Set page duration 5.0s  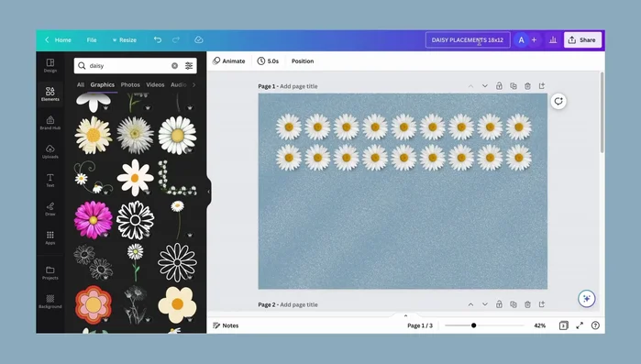tap(268, 61)
